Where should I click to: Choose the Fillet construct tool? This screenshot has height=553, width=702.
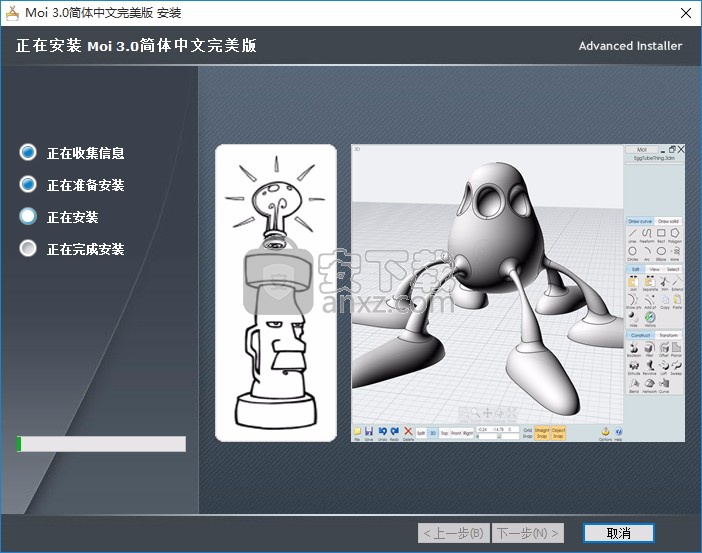click(x=649, y=348)
